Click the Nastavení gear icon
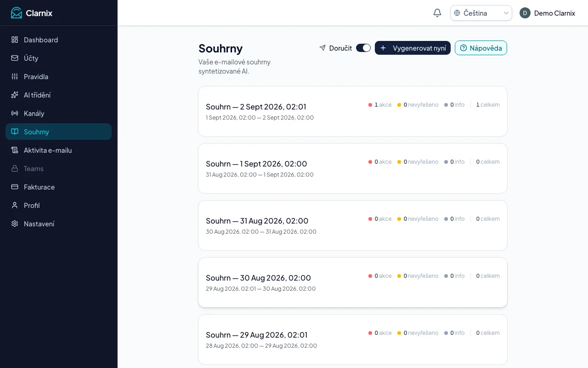588x368 pixels. [x=15, y=224]
